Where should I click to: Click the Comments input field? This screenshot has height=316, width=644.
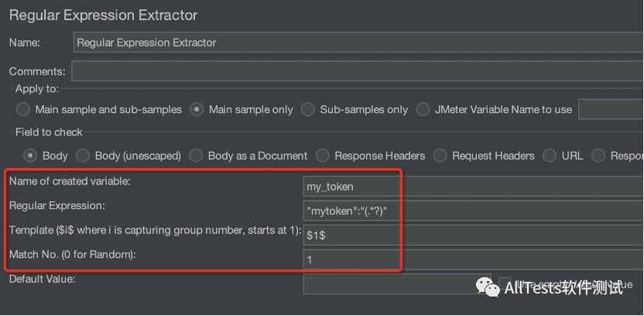point(358,71)
